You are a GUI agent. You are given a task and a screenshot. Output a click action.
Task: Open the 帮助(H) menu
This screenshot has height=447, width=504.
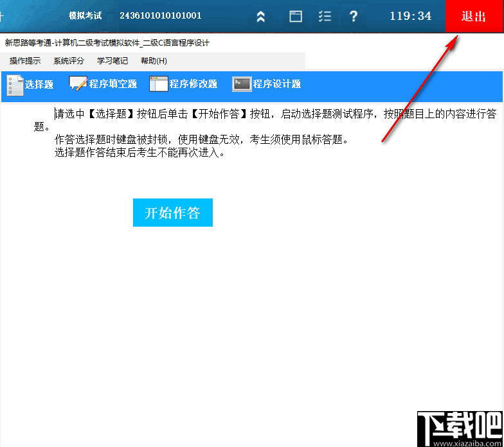click(x=154, y=60)
